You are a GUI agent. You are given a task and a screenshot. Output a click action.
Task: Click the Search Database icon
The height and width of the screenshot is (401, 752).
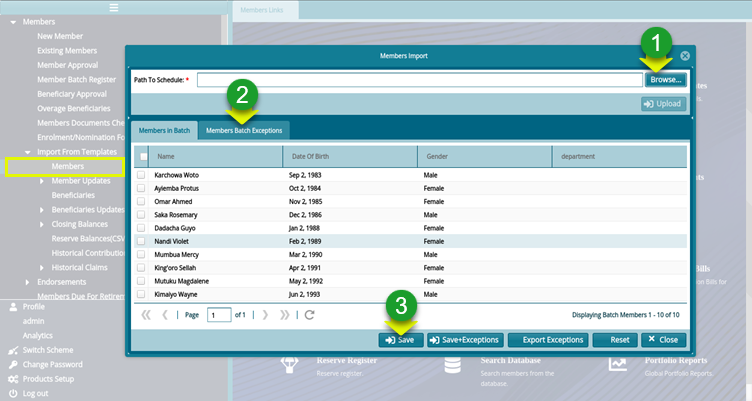click(452, 365)
